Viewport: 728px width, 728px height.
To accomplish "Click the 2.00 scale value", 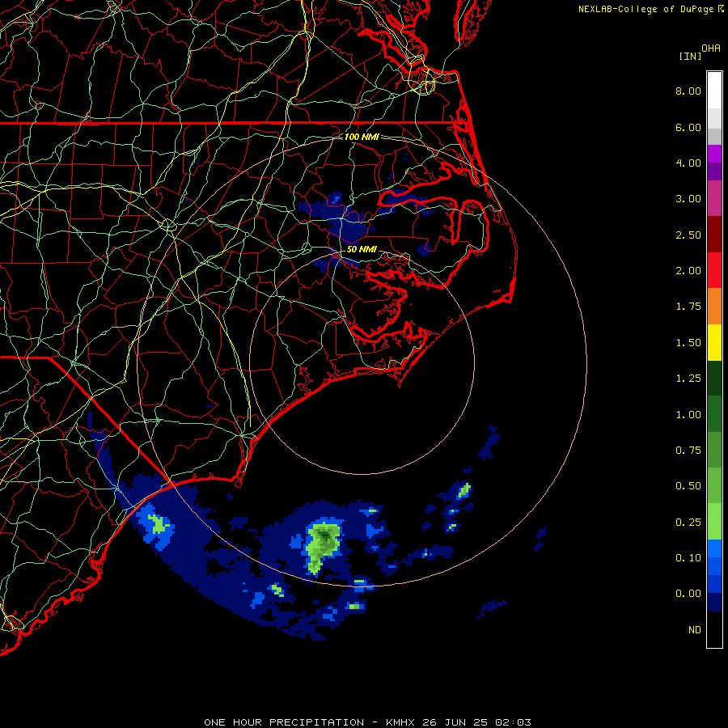I will click(688, 271).
